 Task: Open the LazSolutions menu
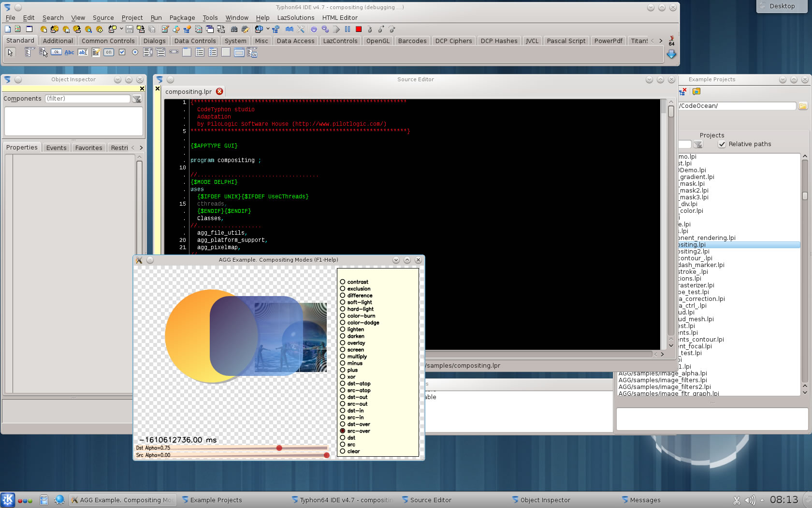click(296, 18)
